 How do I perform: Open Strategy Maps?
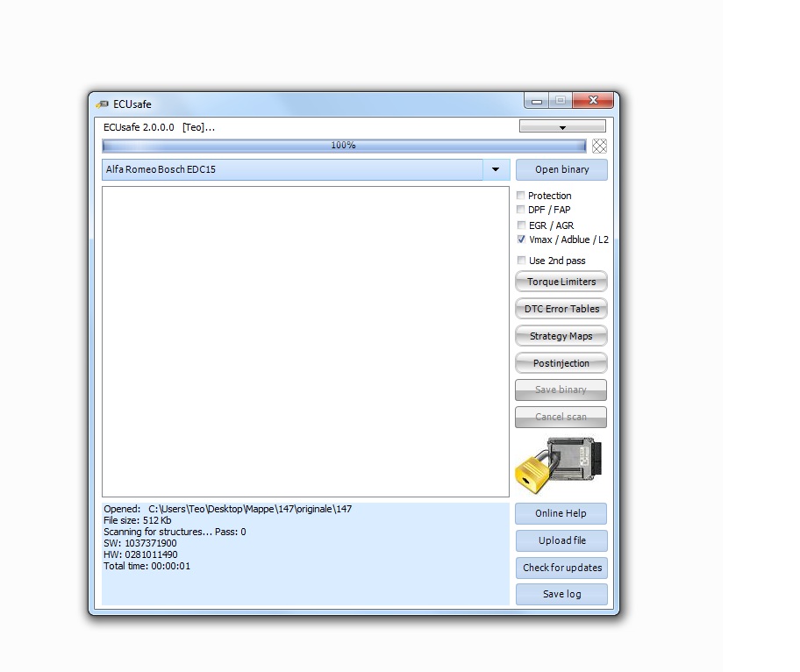pos(561,336)
